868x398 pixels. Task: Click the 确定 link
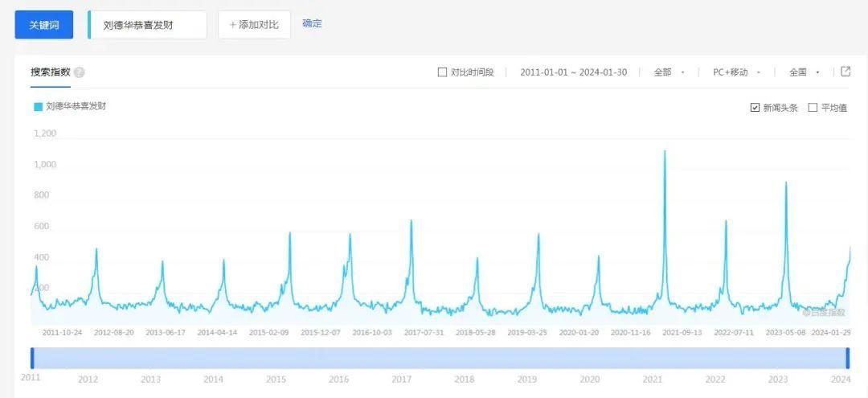(x=312, y=23)
